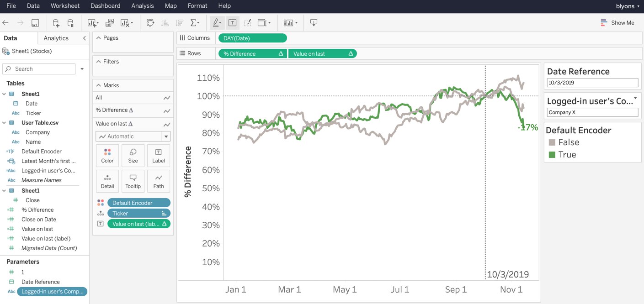Open the Size marks card button
This screenshot has width=644, height=304.
133,156
